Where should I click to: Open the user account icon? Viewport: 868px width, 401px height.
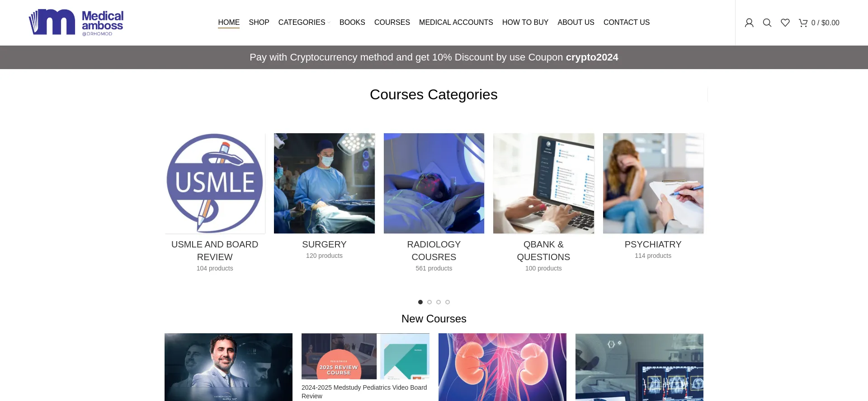749,23
